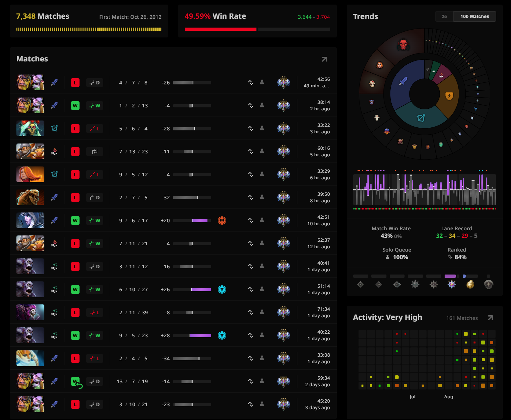Click the '7 / 13 / 23' KDA value
This screenshot has height=420, width=511.
(x=133, y=151)
